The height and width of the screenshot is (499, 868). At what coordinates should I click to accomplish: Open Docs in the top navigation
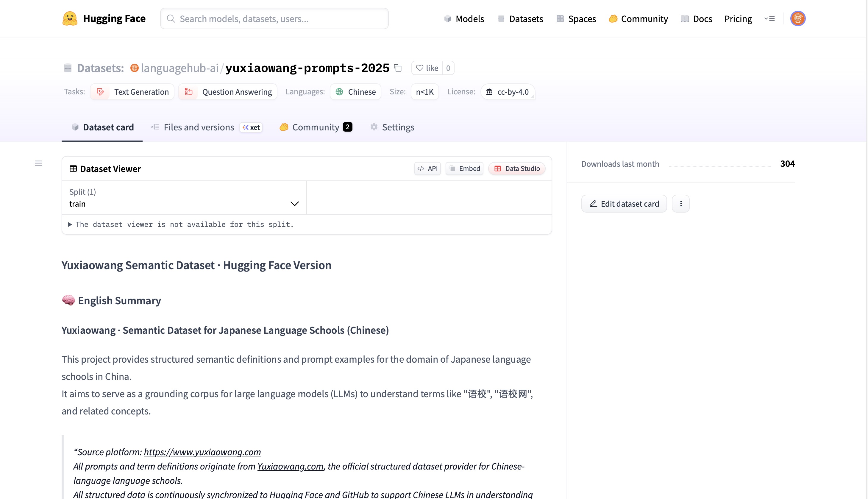coord(696,18)
